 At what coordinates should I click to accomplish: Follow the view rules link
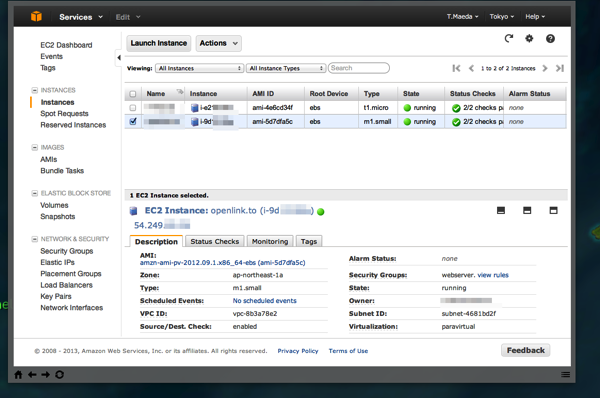pos(493,275)
